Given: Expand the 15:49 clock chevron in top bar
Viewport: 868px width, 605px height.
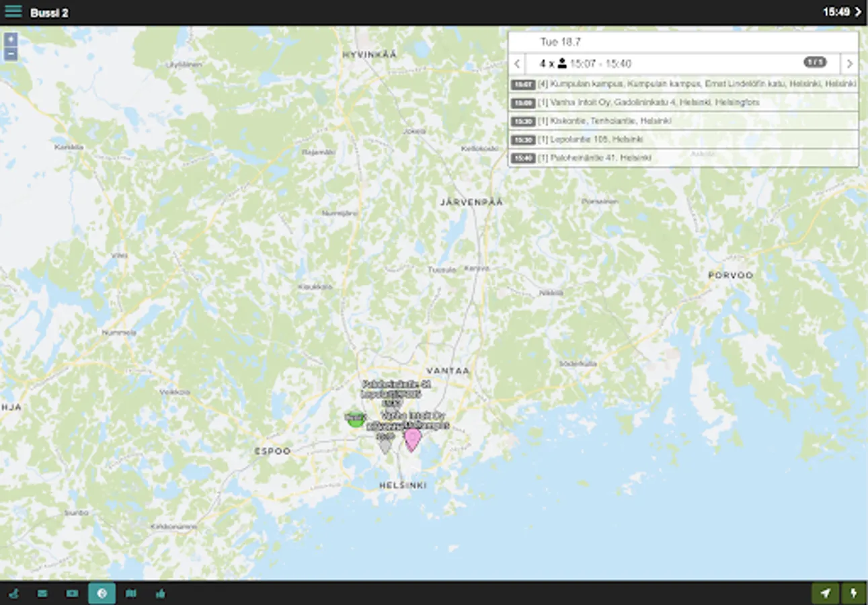Looking at the screenshot, I should point(858,12).
